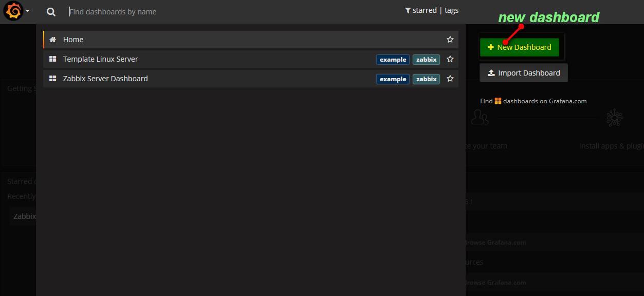
Task: Open the dashboards on Grafana.com link
Action: pos(533,101)
